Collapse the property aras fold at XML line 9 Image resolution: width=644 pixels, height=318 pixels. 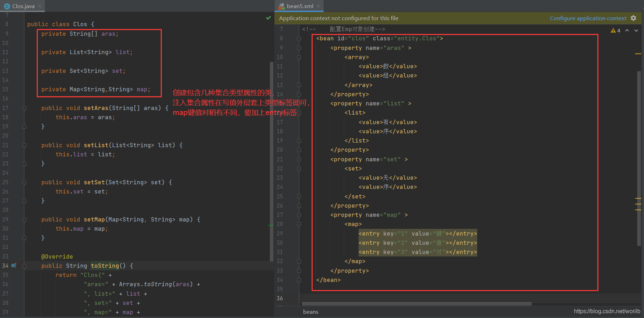(x=299, y=48)
